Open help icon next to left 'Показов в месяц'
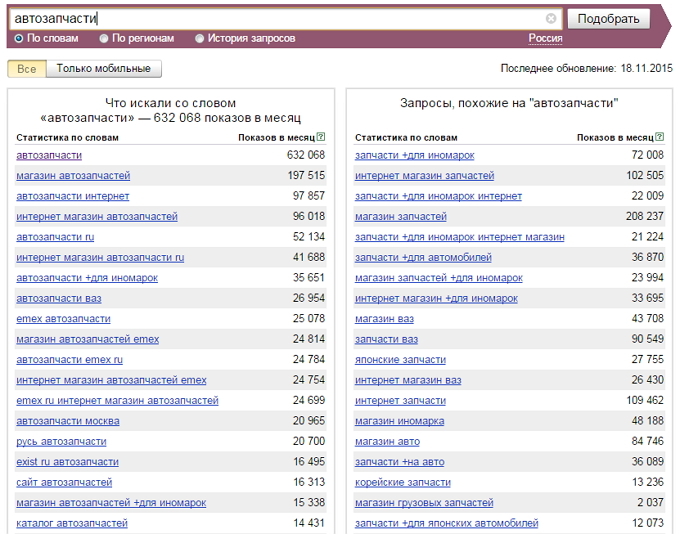This screenshot has height=534, width=680. (x=320, y=137)
